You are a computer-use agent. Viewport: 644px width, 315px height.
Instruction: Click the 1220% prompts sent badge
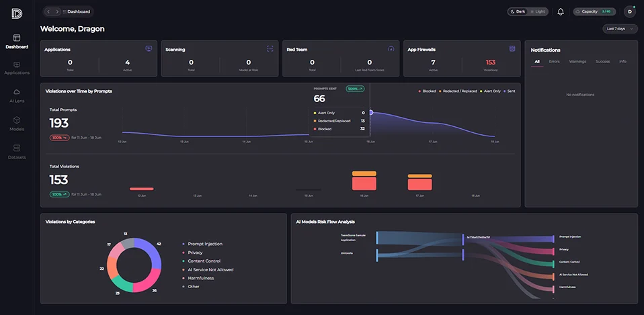click(x=355, y=89)
